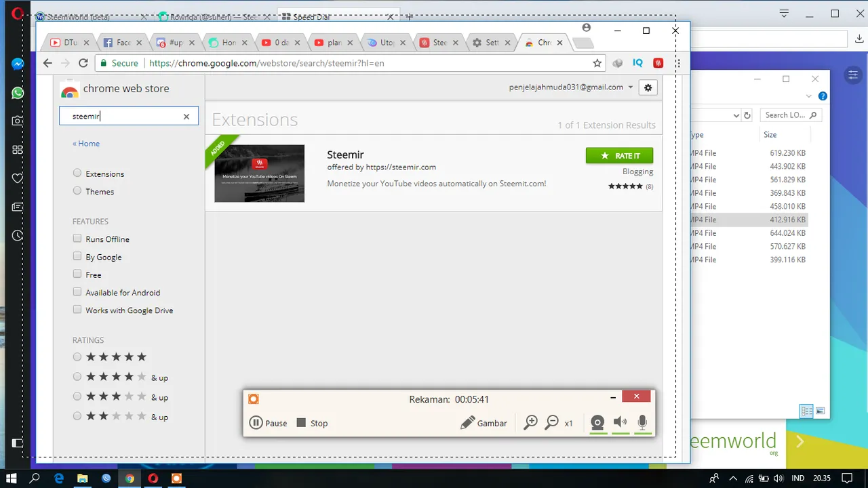The image size is (868, 488).
Task: Select four stars & up rating
Action: (x=77, y=377)
